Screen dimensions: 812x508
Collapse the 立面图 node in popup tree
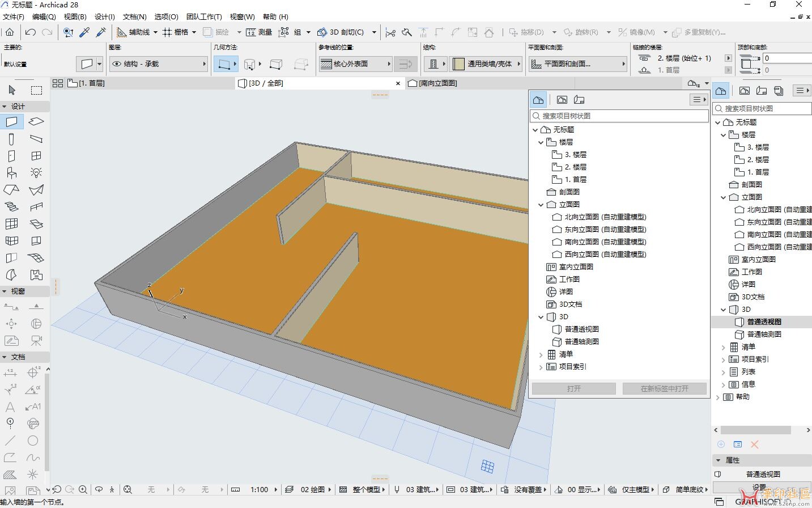pyautogui.click(x=541, y=205)
